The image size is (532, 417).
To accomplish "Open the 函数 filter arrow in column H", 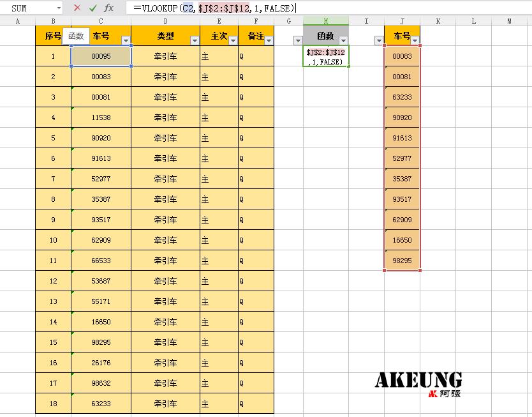I will [343, 41].
